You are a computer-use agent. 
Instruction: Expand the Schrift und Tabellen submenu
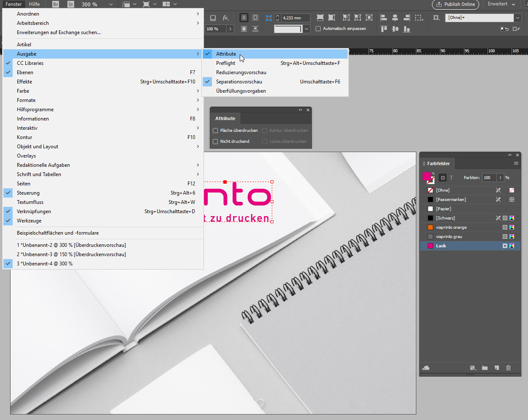pyautogui.click(x=103, y=174)
